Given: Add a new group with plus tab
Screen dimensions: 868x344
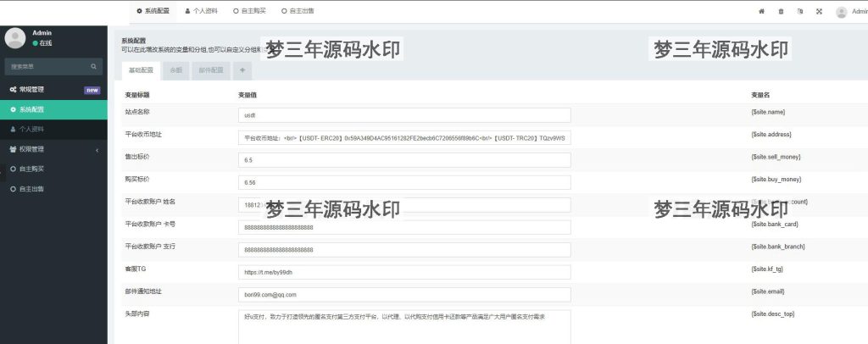Looking at the screenshot, I should pyautogui.click(x=242, y=71).
